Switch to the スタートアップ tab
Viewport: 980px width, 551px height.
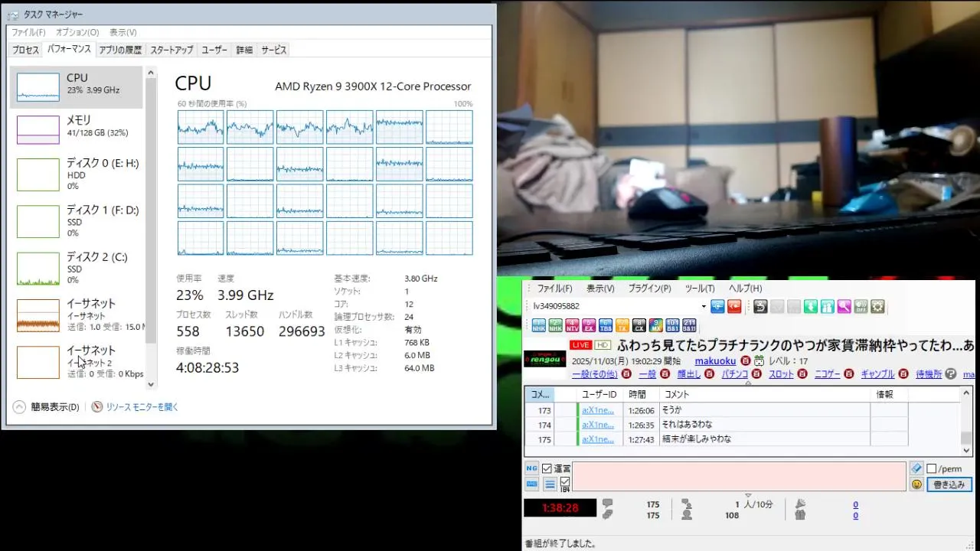(x=171, y=50)
